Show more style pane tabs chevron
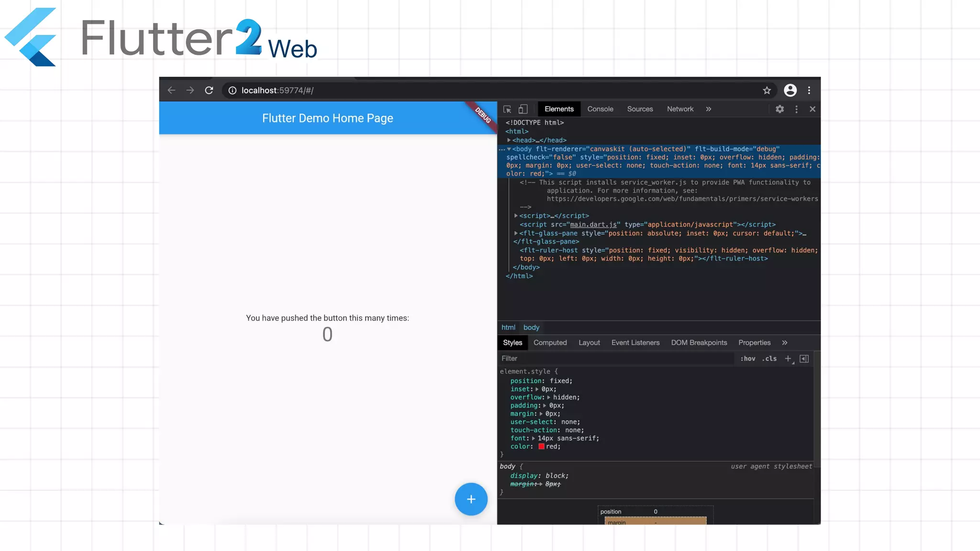Image resolution: width=980 pixels, height=551 pixels. pyautogui.click(x=784, y=342)
